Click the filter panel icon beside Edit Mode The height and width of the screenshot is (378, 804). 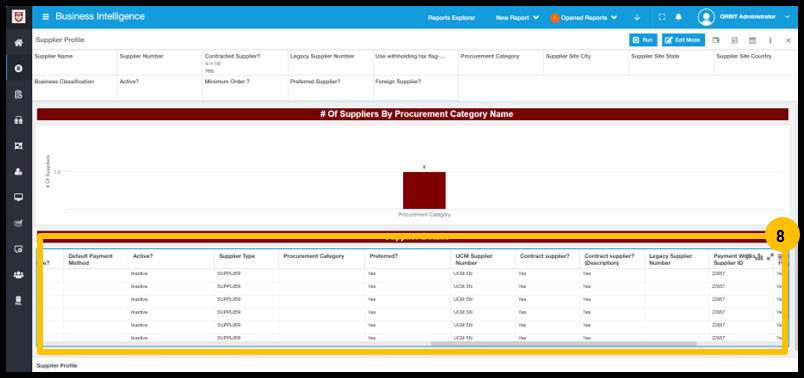(716, 40)
